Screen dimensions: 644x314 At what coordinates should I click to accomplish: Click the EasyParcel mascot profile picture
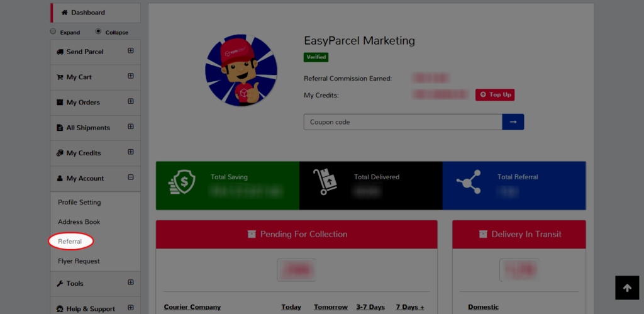[241, 70]
